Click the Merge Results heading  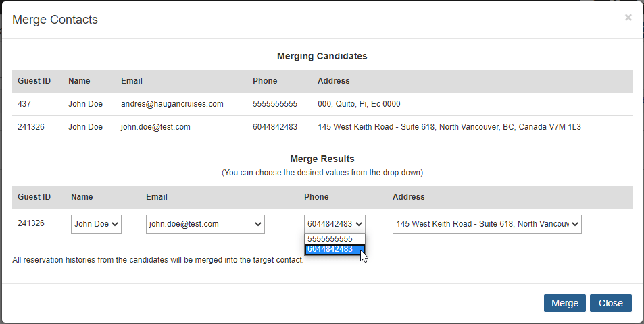coord(322,159)
